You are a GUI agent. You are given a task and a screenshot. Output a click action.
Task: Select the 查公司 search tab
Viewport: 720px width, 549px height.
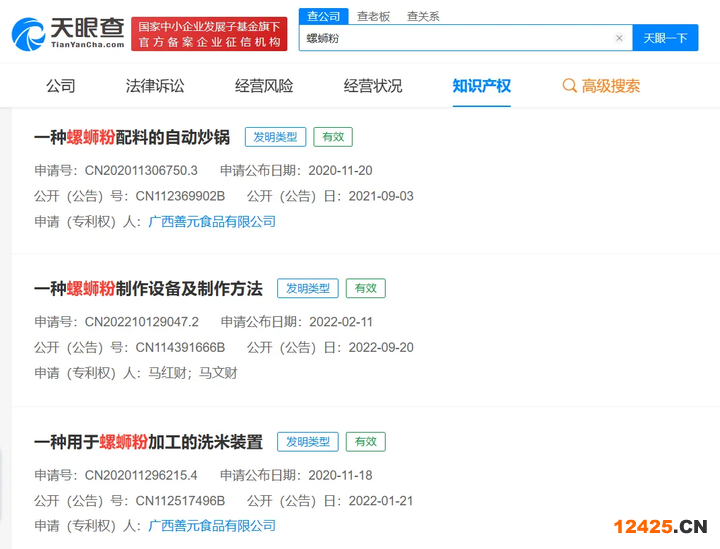[x=324, y=17]
